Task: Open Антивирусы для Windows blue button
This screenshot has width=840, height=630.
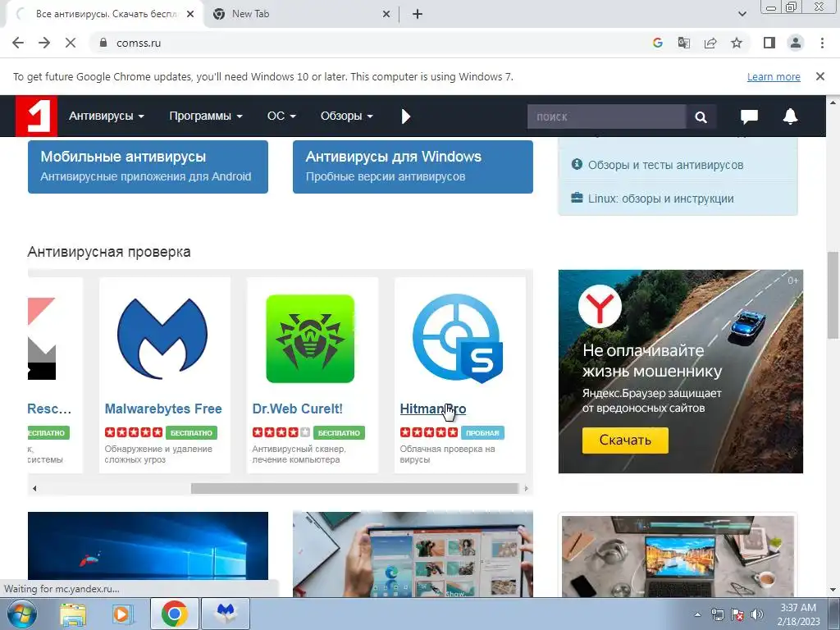Action: click(413, 167)
